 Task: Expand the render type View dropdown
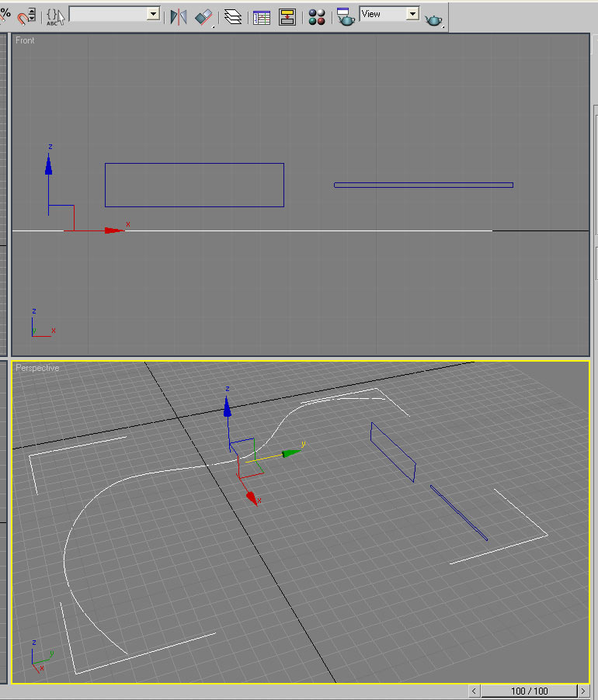click(412, 14)
